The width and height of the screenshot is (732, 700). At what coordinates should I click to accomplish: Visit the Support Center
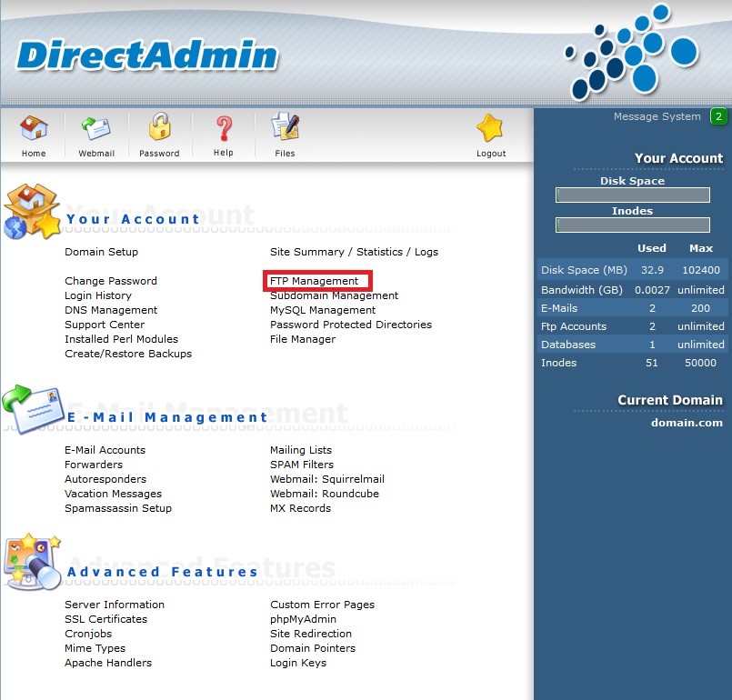[105, 325]
